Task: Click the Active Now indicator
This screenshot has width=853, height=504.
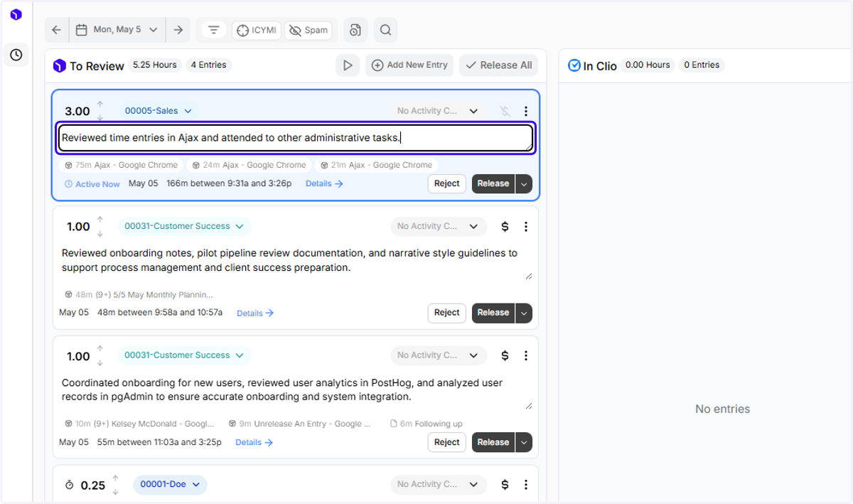Action: coord(92,184)
